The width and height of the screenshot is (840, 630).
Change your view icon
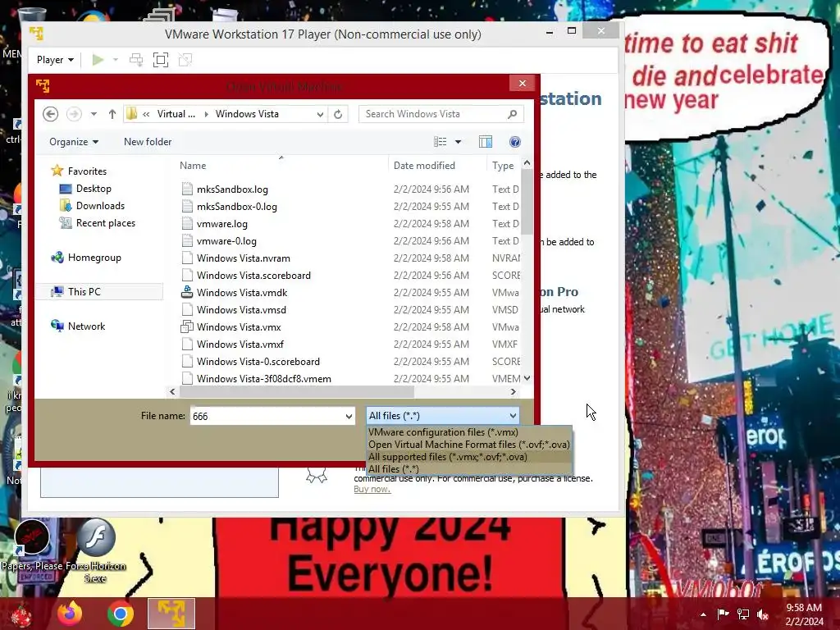441,142
